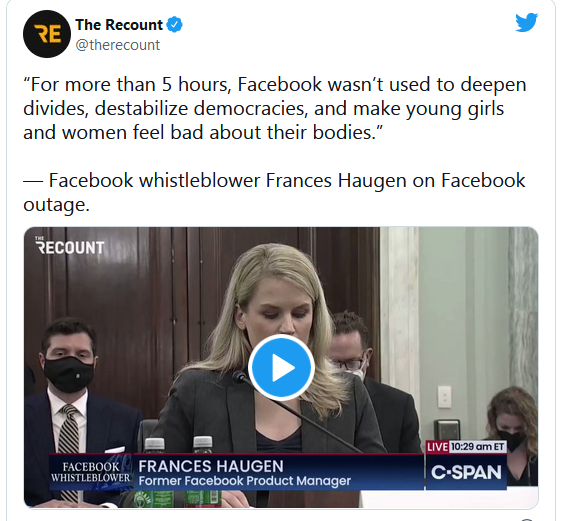Open The Recount account name
The width and height of the screenshot is (566, 521).
click(x=119, y=25)
